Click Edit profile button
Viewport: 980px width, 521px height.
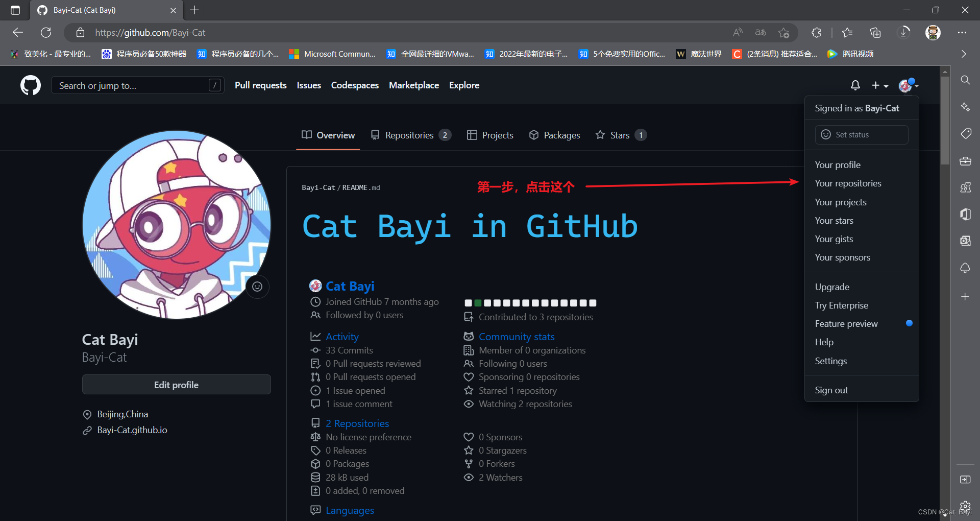pyautogui.click(x=177, y=385)
